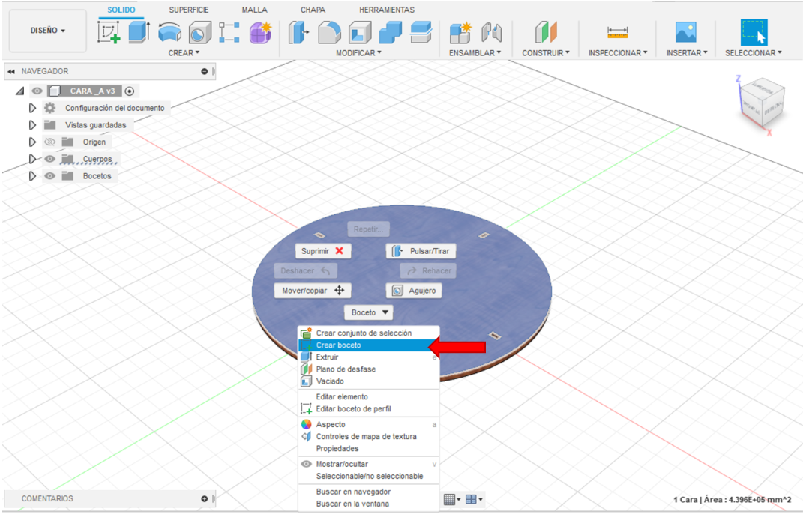Click the Fillet tool icon

(329, 33)
